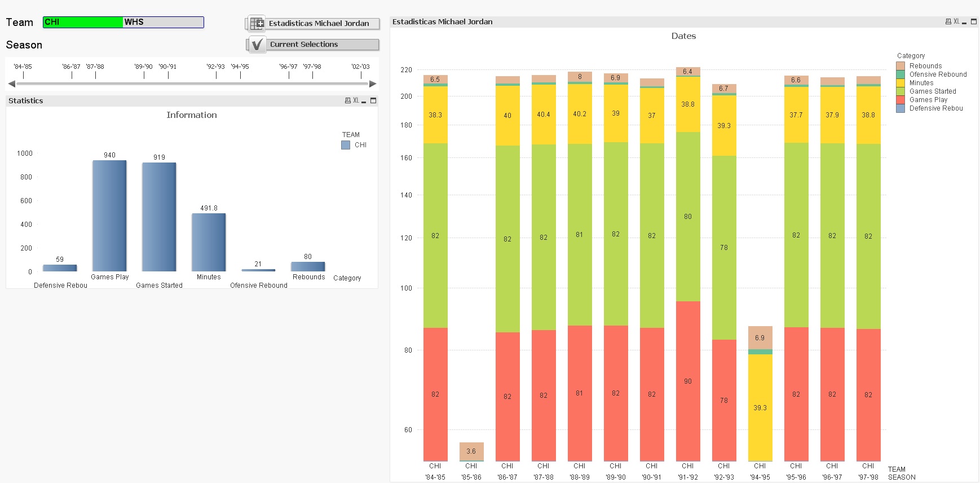The image size is (980, 483).
Task: Select the Ofensive Rebound bar labeled 21
Action: [x=258, y=270]
